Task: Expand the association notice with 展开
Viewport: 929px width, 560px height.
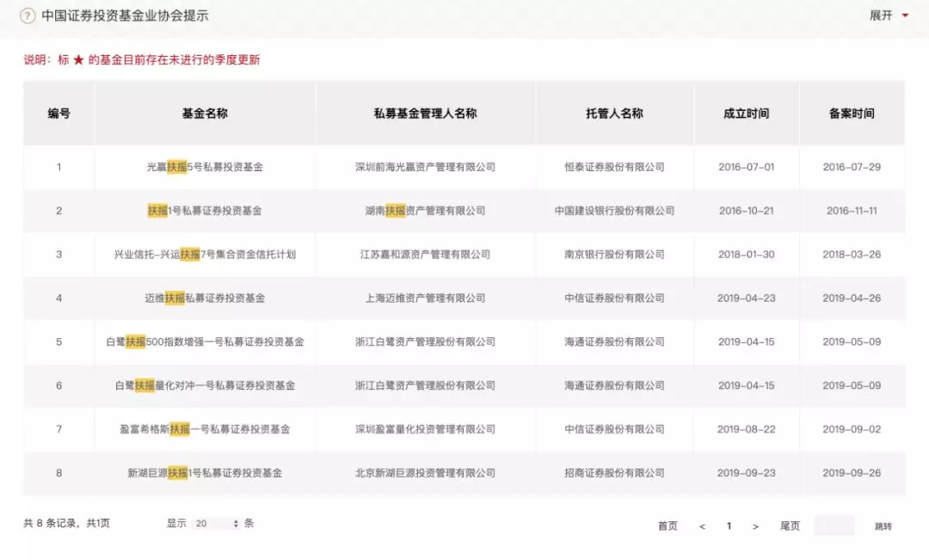Action: 881,15
